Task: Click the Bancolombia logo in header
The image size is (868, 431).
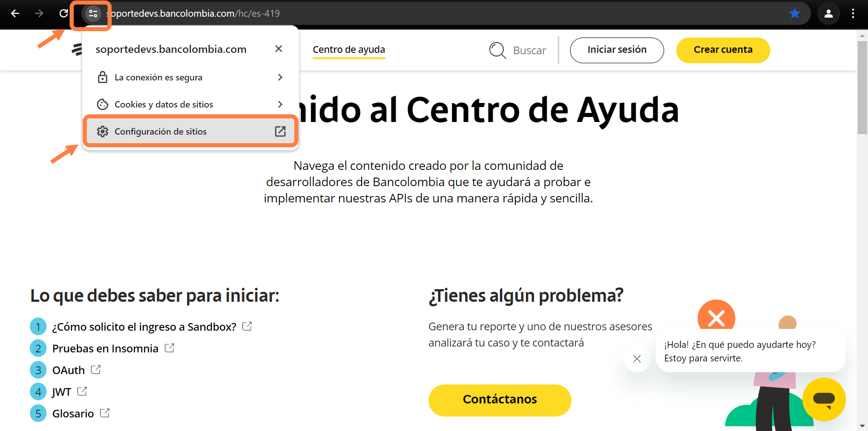Action: click(77, 49)
